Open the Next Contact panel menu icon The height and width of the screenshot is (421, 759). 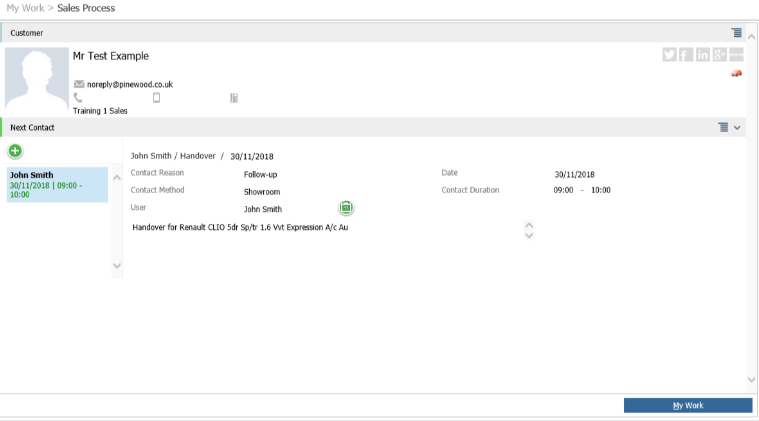pos(723,127)
